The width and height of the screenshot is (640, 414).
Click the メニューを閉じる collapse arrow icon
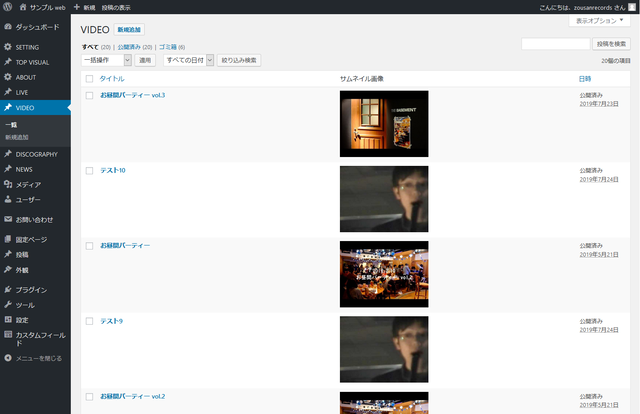coord(8,358)
